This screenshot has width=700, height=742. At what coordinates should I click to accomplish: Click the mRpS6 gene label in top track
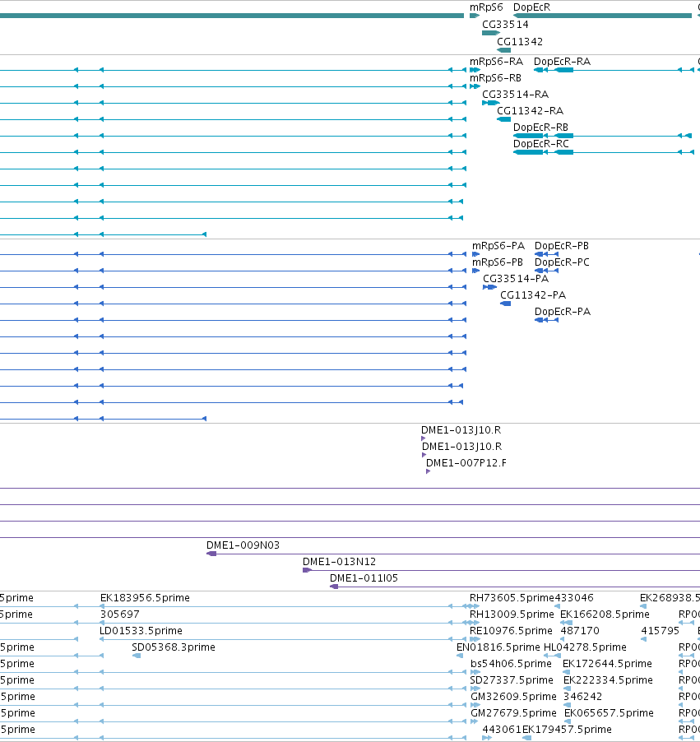click(x=486, y=7)
